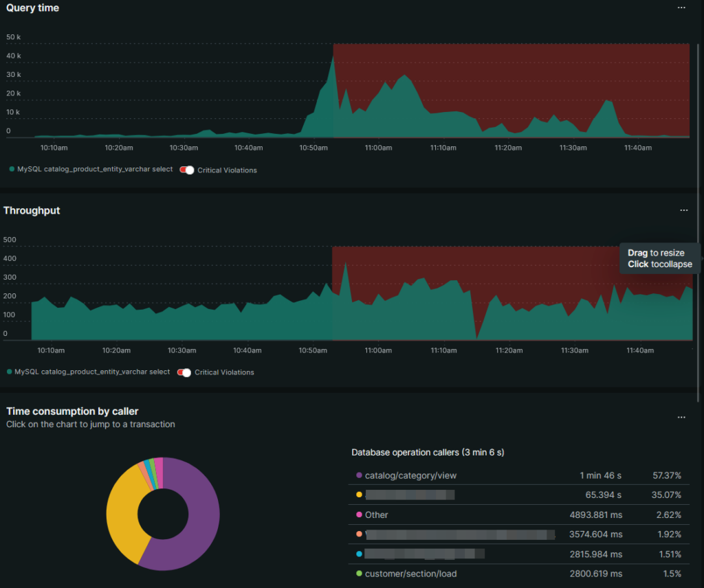Open the Query time panel options menu
This screenshot has height=588, width=704.
coord(681,8)
